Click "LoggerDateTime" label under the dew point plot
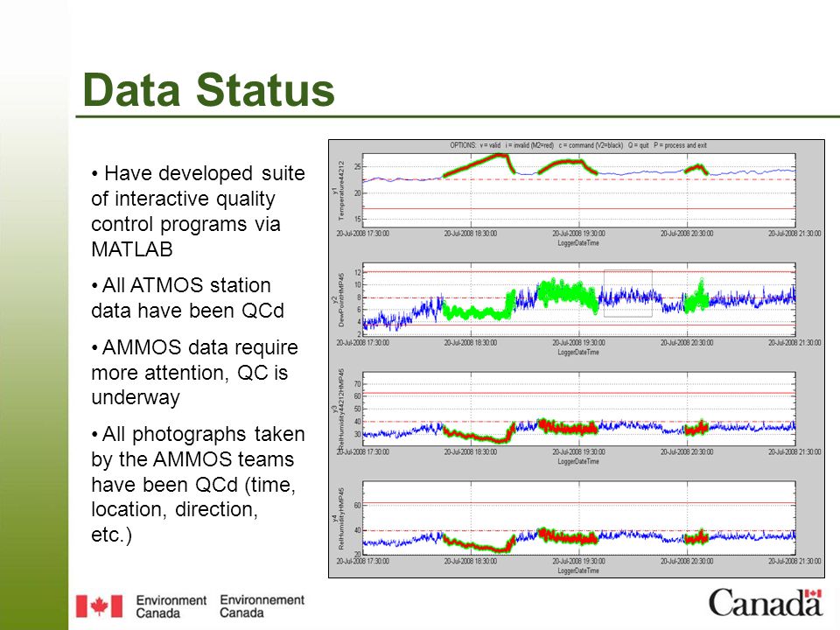 pos(578,353)
